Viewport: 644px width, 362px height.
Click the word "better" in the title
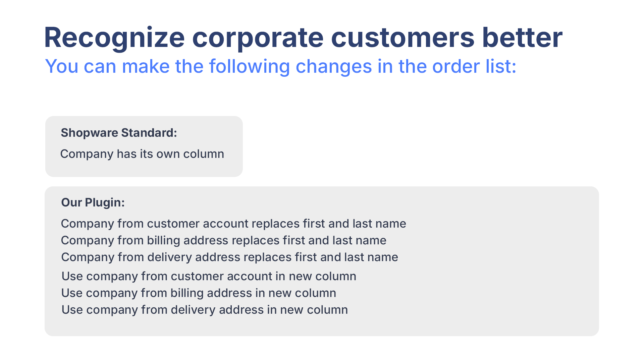[522, 38]
